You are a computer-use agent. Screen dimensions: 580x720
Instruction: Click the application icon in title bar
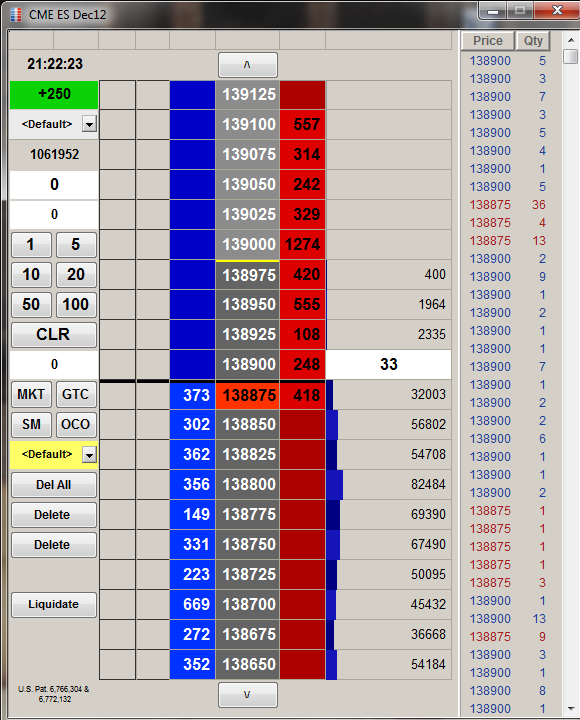point(16,14)
